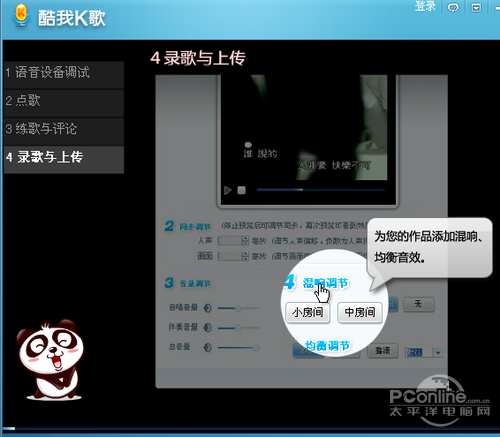Click the 人声 offset stepper arrows

click(245, 240)
